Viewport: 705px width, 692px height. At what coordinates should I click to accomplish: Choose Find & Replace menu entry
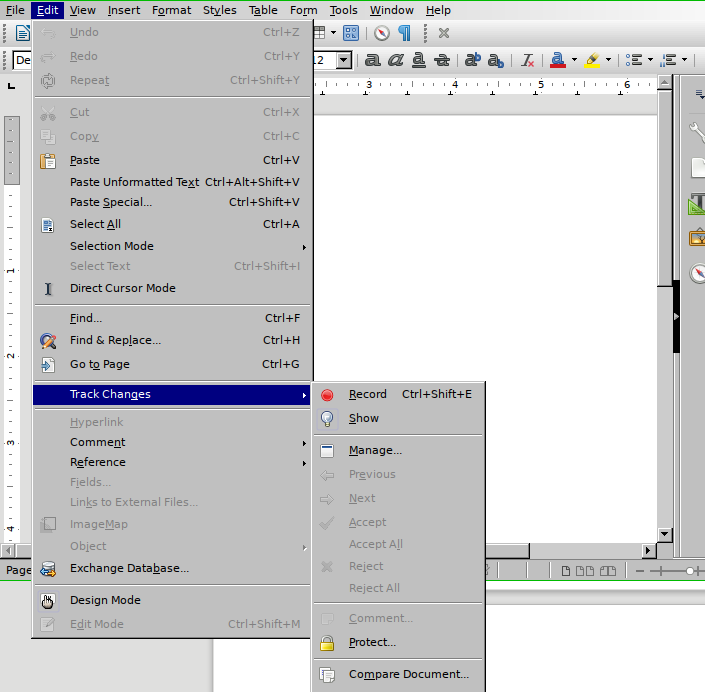[x=172, y=340]
